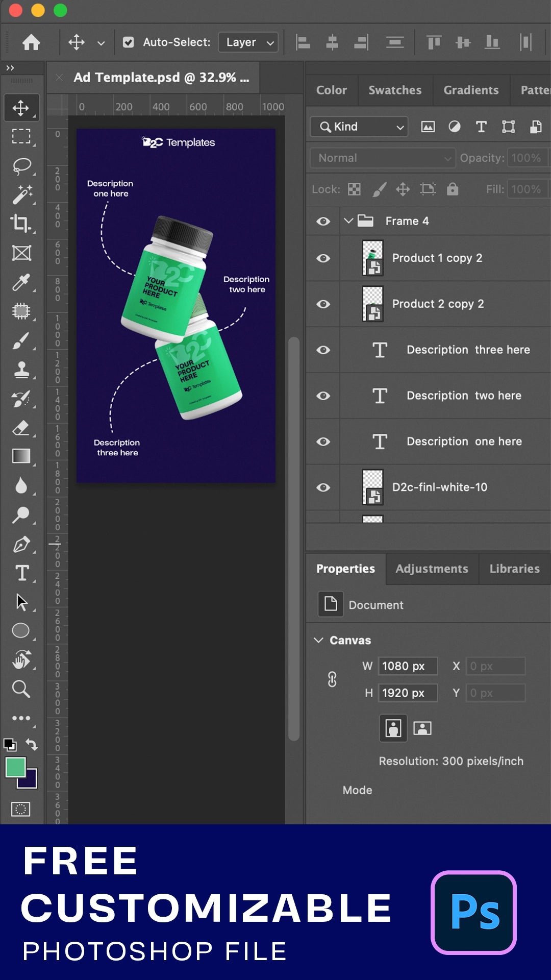Open the Adjustments tab
The image size is (551, 980).
(x=432, y=569)
